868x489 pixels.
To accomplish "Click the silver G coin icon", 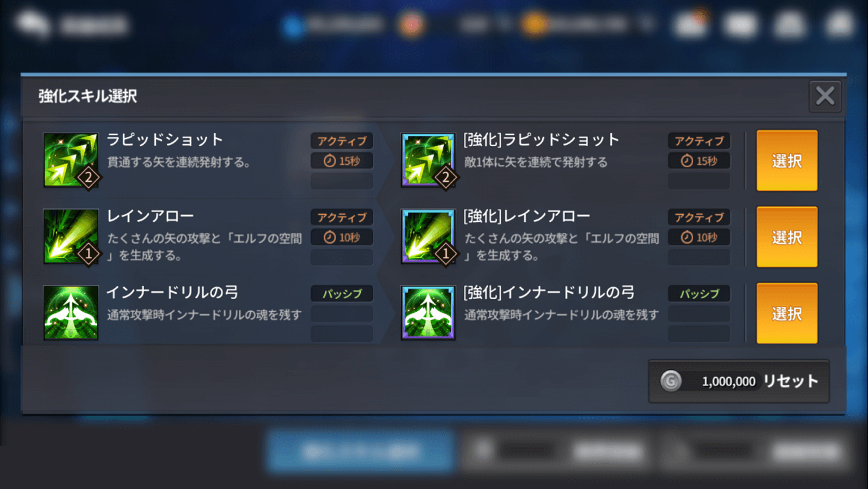I will (671, 381).
